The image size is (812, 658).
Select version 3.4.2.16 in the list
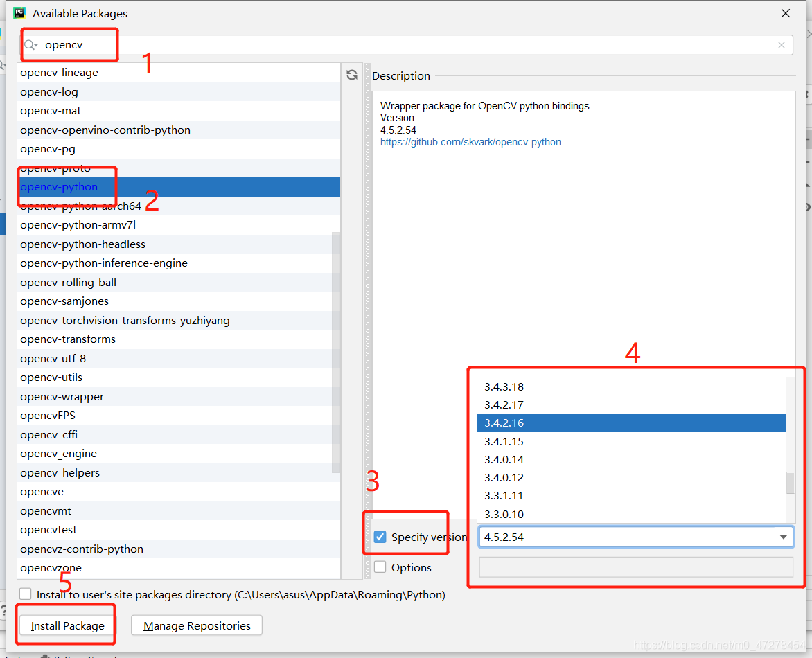coord(632,423)
